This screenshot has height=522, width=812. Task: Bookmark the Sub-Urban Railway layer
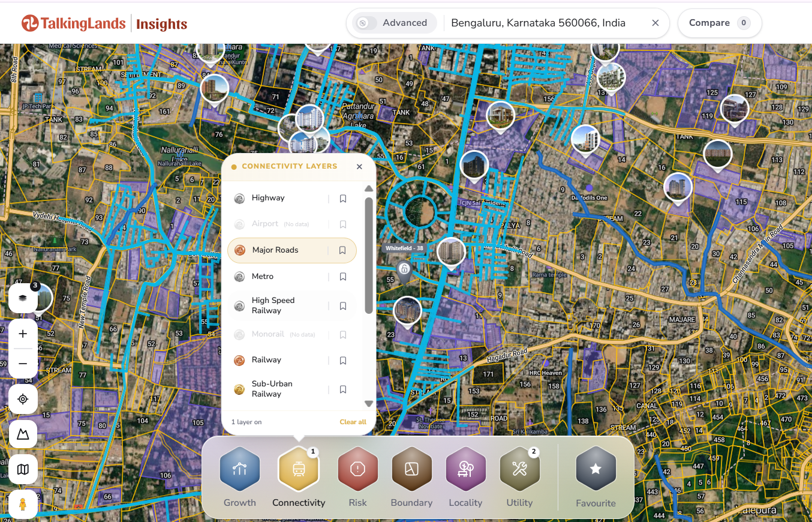(343, 389)
